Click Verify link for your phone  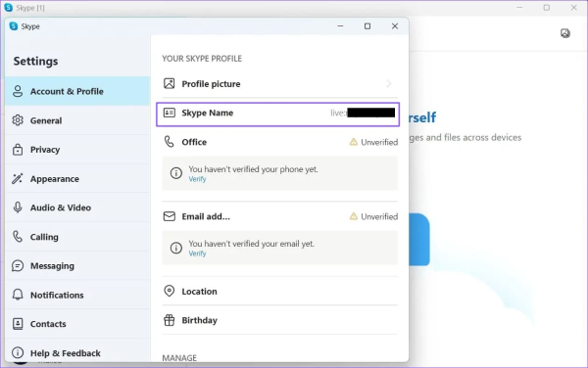[x=197, y=179]
